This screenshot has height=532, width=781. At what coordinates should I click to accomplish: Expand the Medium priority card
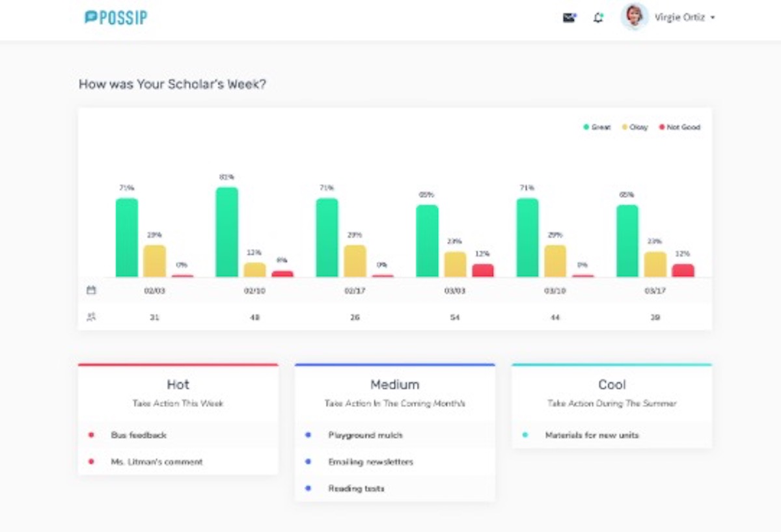pyautogui.click(x=394, y=384)
